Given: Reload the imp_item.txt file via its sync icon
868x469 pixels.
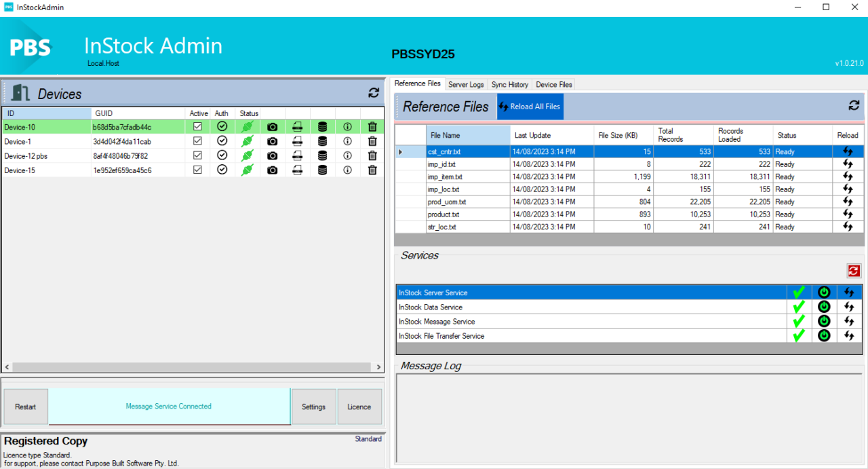Looking at the screenshot, I should pyautogui.click(x=848, y=176).
